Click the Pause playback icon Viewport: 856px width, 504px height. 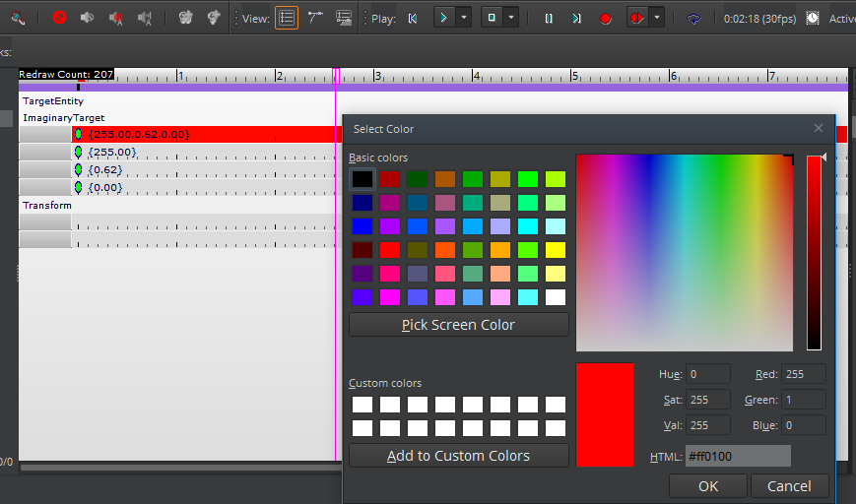549,18
